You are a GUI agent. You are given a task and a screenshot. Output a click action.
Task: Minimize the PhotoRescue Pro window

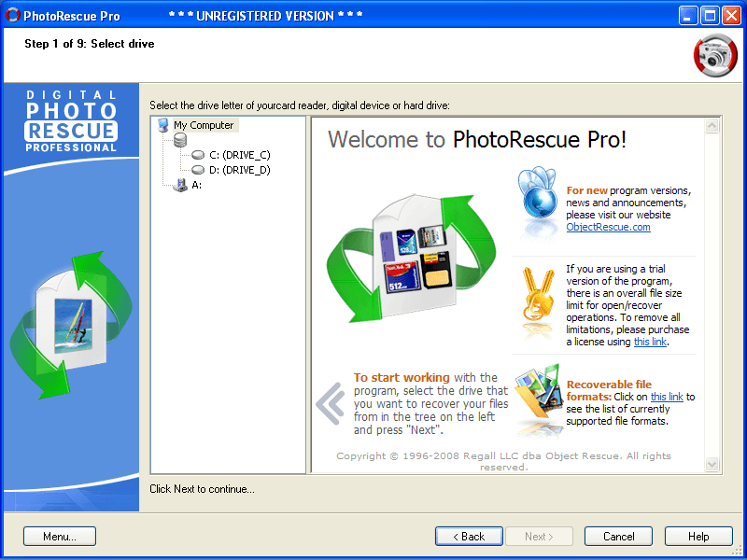pyautogui.click(x=687, y=16)
